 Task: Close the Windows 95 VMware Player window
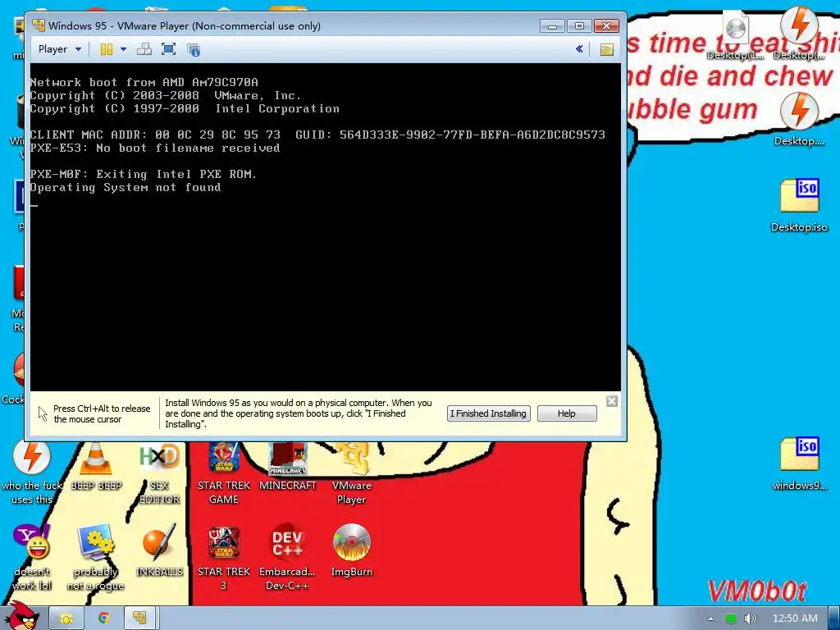coord(606,25)
